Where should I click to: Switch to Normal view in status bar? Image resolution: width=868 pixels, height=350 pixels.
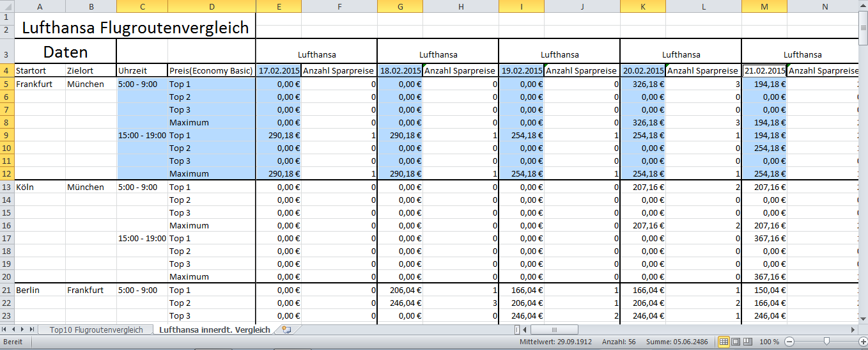tap(724, 342)
